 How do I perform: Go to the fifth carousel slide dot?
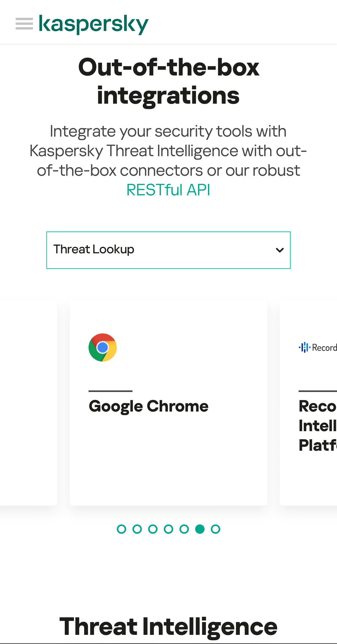184,529
